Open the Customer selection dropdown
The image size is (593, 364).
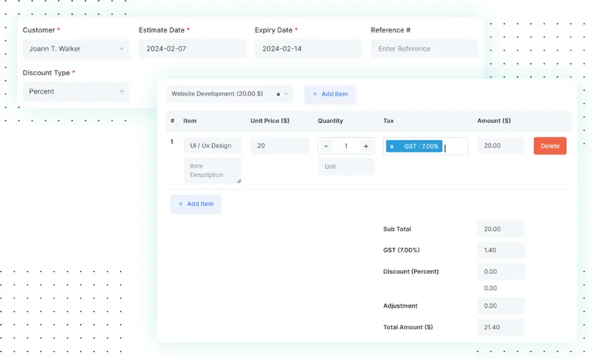pyautogui.click(x=76, y=49)
